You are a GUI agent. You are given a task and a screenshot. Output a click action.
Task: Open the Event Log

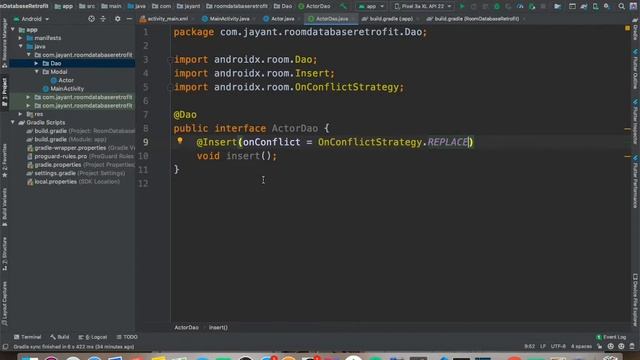[611, 337]
